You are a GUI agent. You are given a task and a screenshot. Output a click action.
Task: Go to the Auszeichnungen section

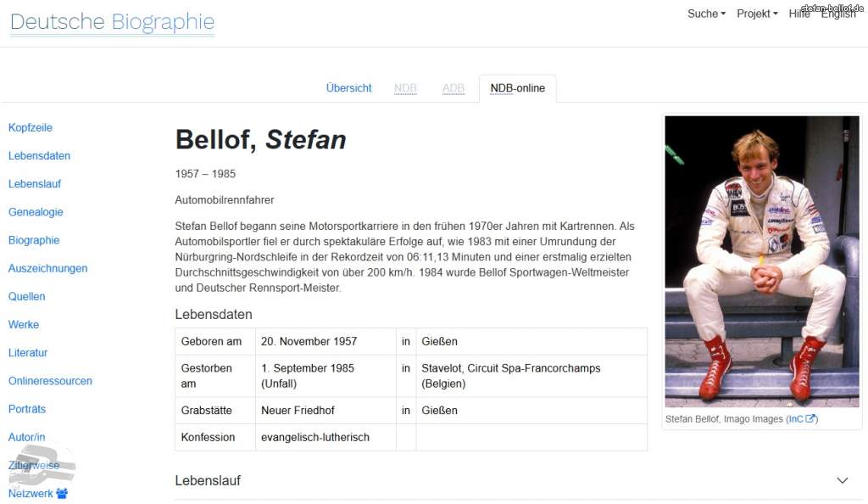coord(47,268)
